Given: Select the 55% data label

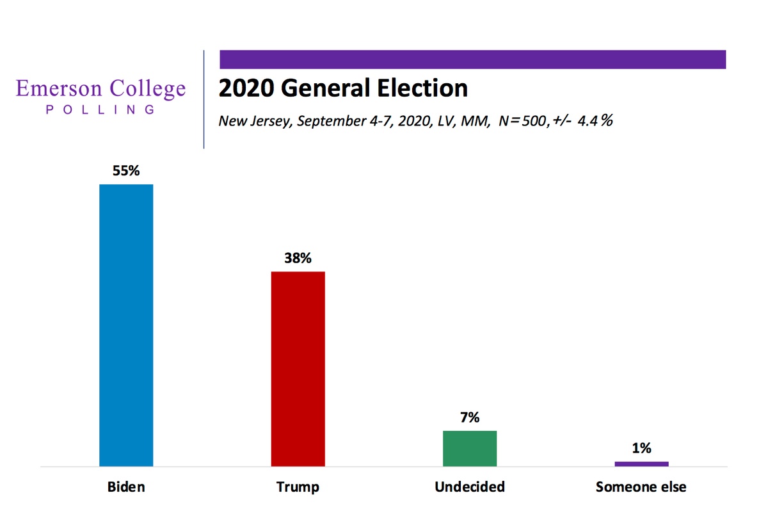Looking at the screenshot, I should 126,172.
